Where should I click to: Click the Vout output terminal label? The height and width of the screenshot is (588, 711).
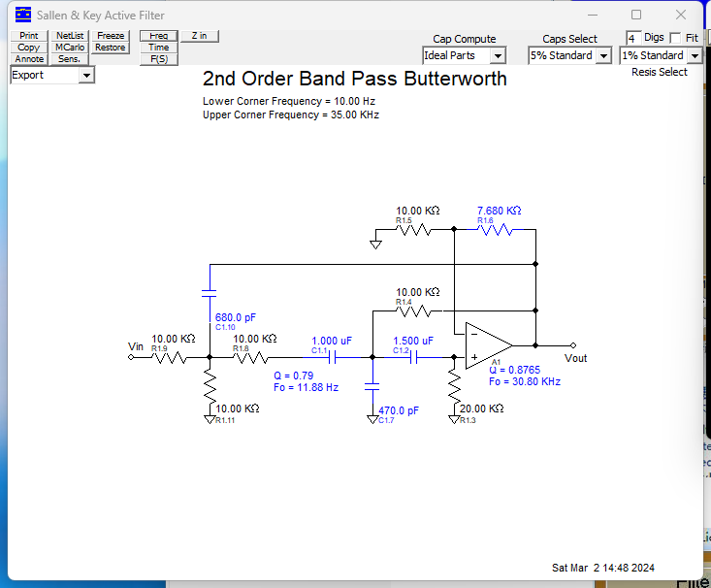pos(576,358)
